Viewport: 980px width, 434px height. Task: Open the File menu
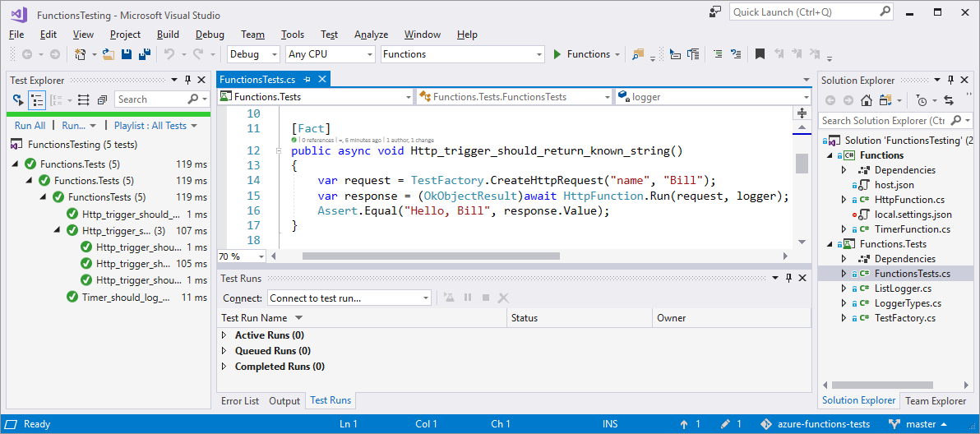pos(17,35)
